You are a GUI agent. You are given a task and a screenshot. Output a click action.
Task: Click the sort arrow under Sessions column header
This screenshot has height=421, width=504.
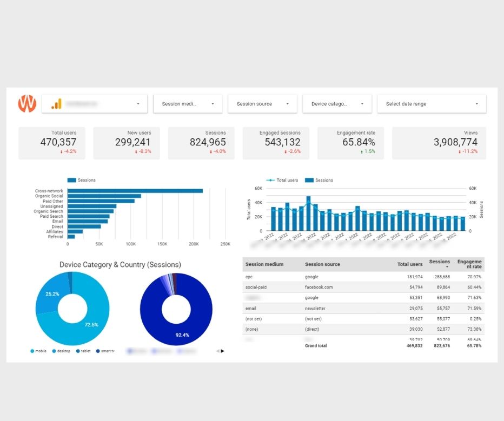(439, 267)
